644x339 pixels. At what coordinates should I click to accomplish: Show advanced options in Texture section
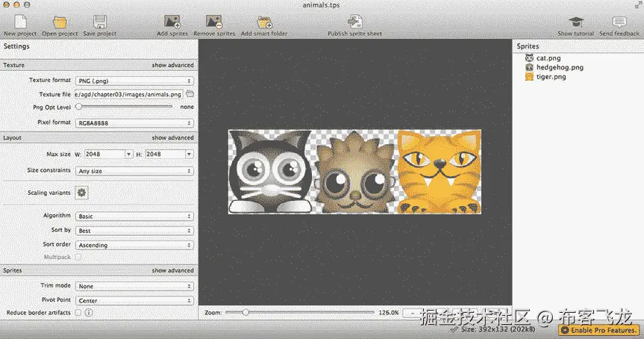172,65
